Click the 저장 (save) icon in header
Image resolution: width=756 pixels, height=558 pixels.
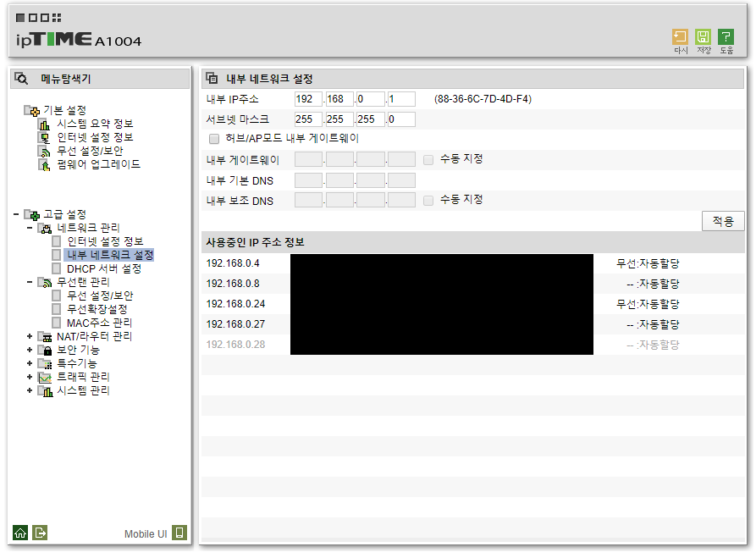click(x=703, y=37)
